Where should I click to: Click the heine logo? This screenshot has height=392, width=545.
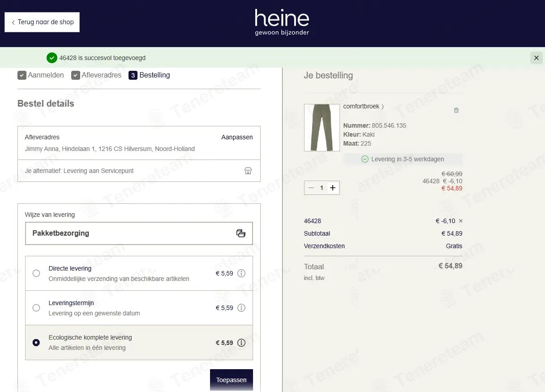point(282,22)
